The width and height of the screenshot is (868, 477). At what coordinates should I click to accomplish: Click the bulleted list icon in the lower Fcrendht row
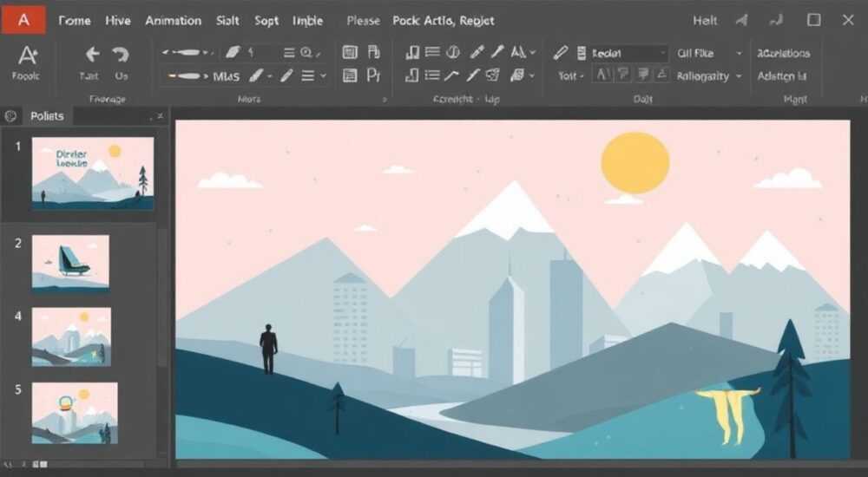coord(432,75)
